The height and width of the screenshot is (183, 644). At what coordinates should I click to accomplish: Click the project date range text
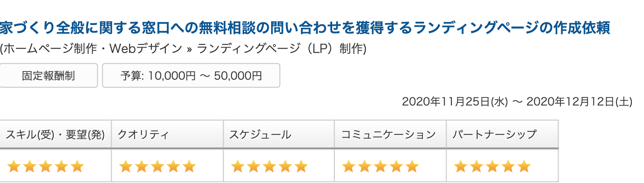(517, 101)
